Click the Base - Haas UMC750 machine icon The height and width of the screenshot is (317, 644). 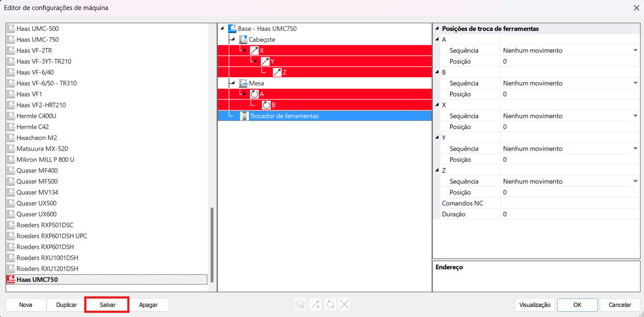click(232, 28)
